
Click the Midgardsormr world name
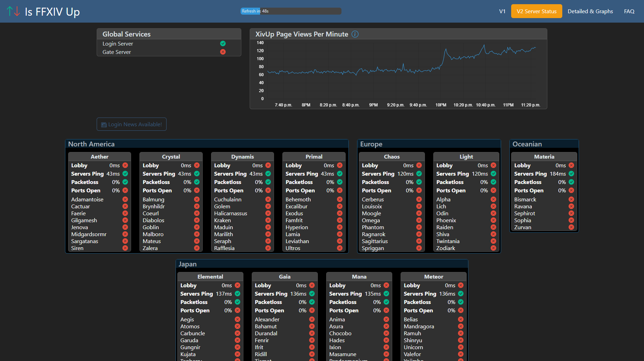89,234
